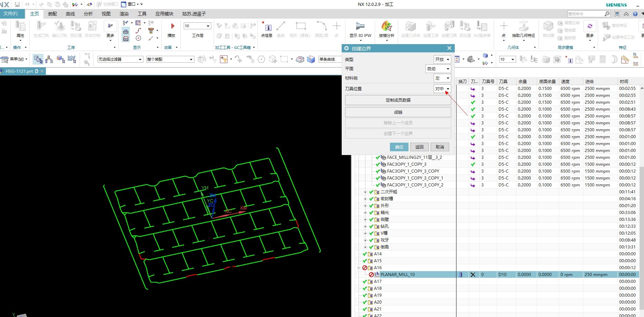Select the FAC3OPY_1_COPY_3 operation
The width and height of the screenshot is (644, 317).
pyautogui.click(x=406, y=164)
